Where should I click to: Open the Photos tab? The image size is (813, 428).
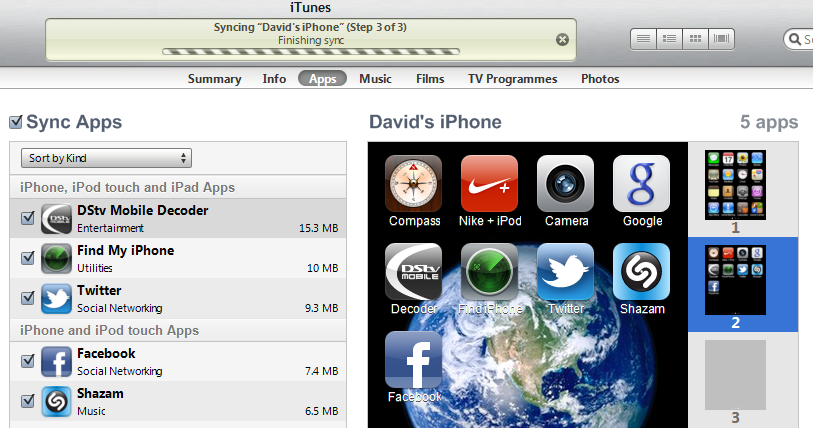pos(600,79)
